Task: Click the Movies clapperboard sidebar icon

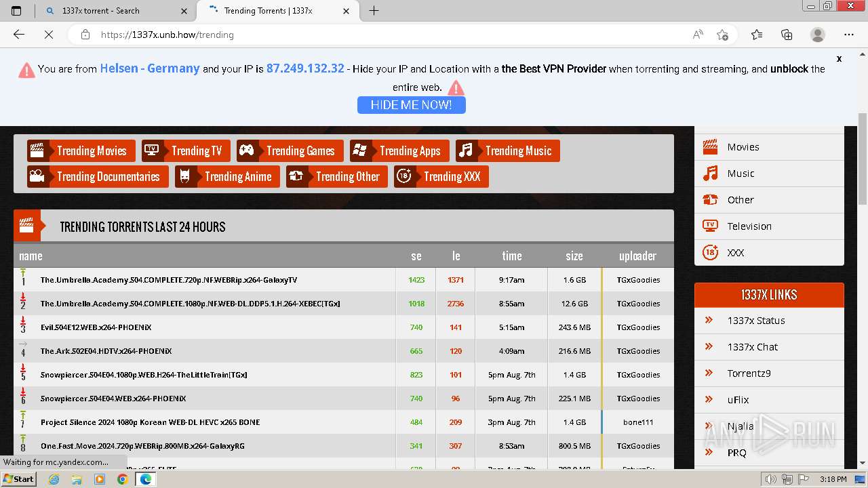Action: click(710, 146)
